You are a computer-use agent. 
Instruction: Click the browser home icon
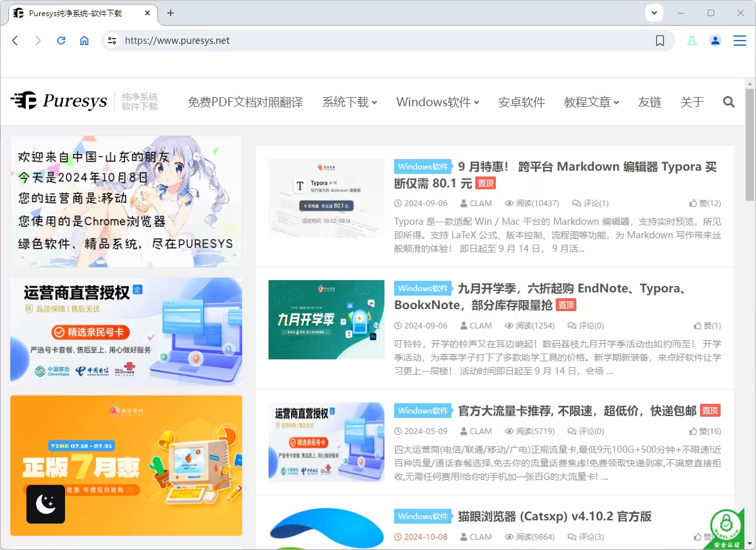click(84, 40)
